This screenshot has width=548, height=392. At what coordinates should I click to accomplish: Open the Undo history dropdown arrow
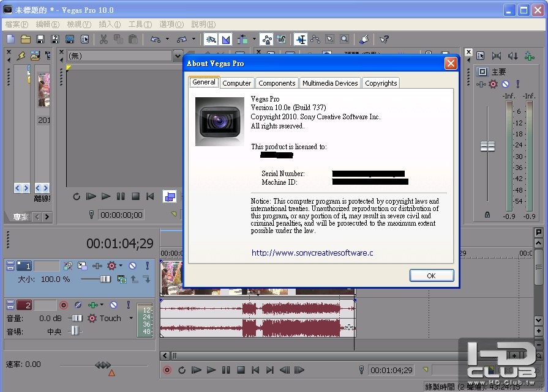167,39
